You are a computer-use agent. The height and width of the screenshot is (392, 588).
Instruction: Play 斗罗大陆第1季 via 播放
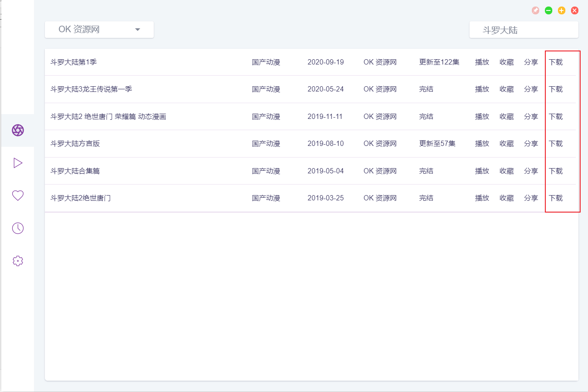coord(482,62)
